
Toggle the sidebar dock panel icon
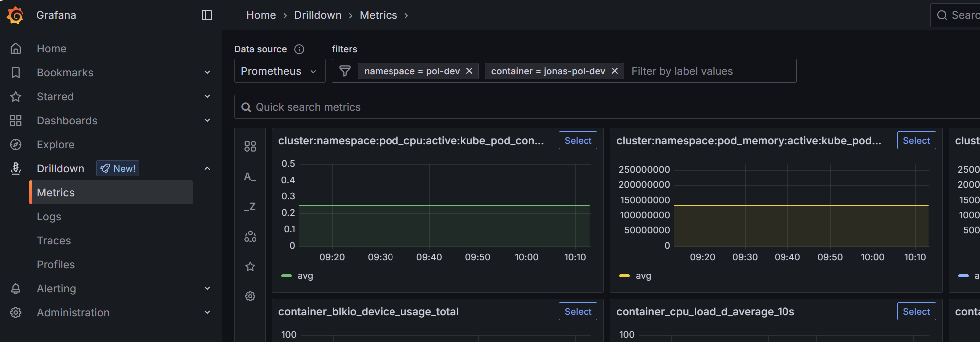(207, 15)
